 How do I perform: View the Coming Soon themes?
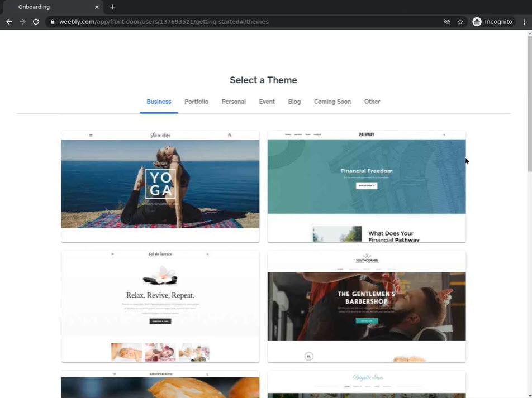point(332,101)
